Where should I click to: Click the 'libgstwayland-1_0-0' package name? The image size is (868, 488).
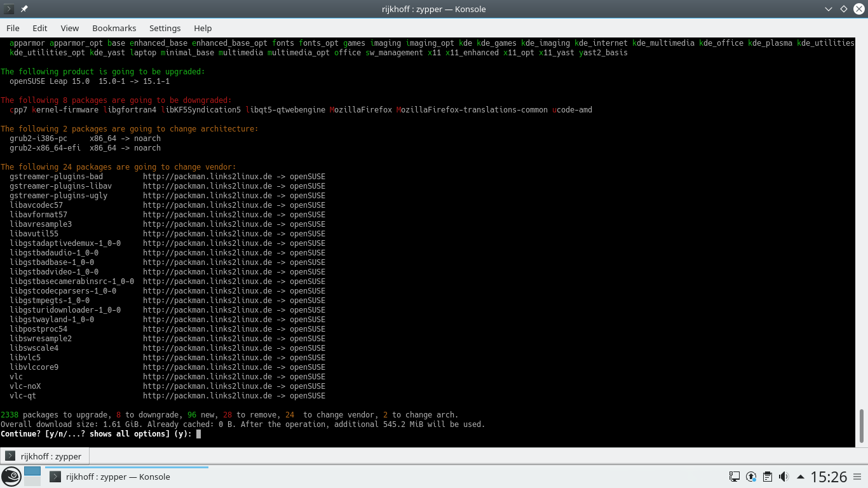(51, 320)
